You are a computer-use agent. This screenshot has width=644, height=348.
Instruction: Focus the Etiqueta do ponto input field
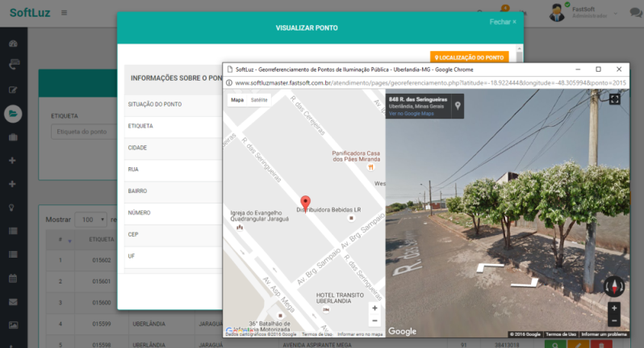tap(84, 132)
